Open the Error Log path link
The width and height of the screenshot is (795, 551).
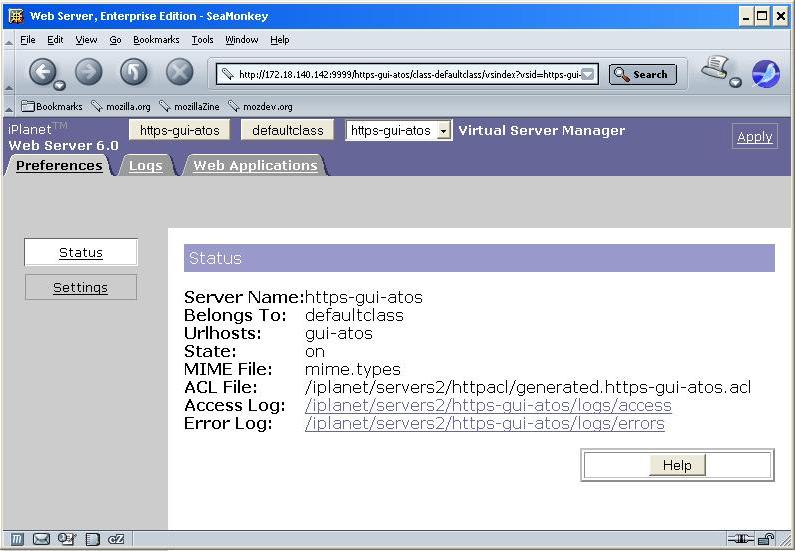tap(485, 423)
